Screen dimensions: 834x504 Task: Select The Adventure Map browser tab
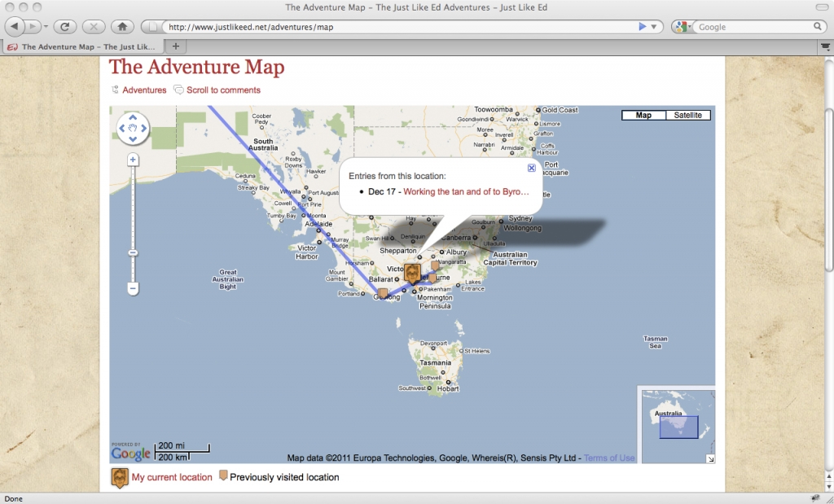[x=82, y=46]
